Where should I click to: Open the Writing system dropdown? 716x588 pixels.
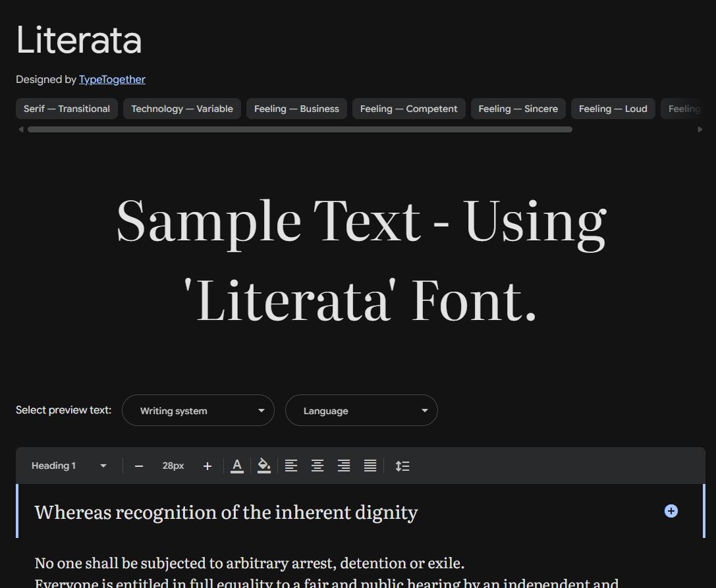click(x=198, y=410)
